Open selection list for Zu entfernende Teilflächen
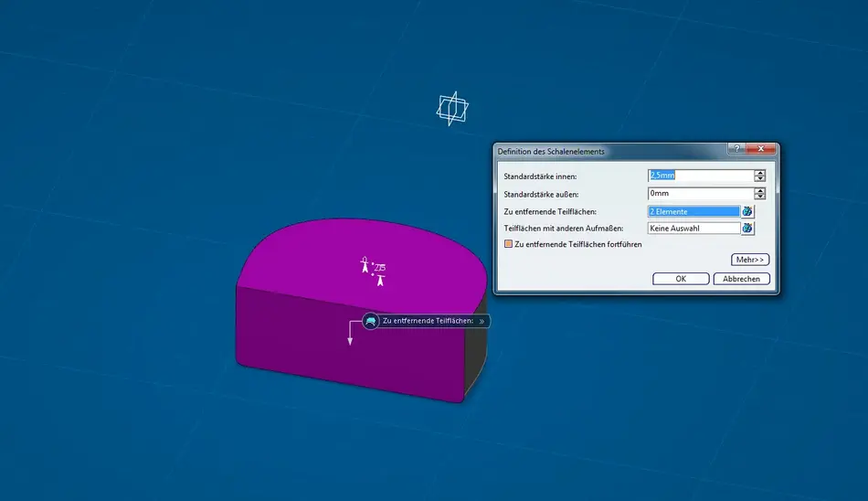 [x=747, y=211]
